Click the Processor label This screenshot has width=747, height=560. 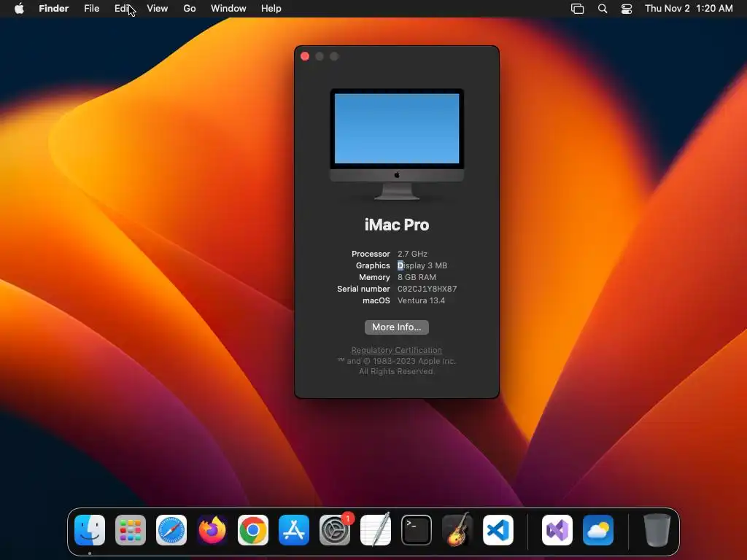(371, 254)
